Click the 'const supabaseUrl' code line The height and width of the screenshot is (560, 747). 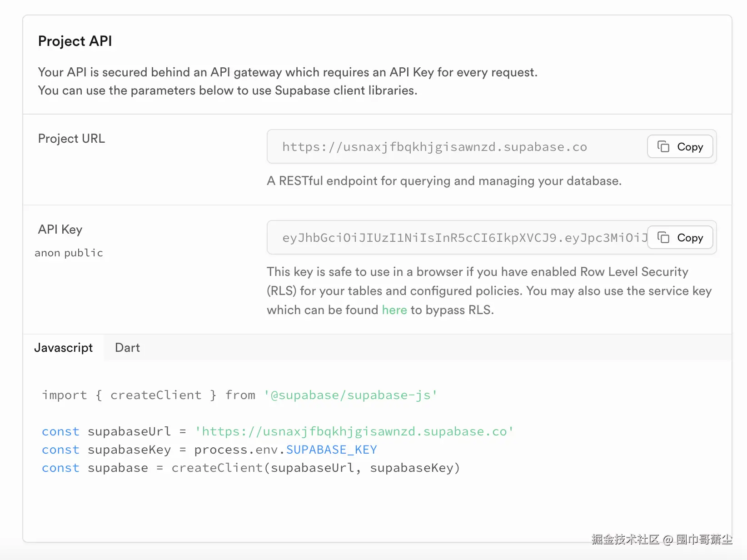coord(278,431)
